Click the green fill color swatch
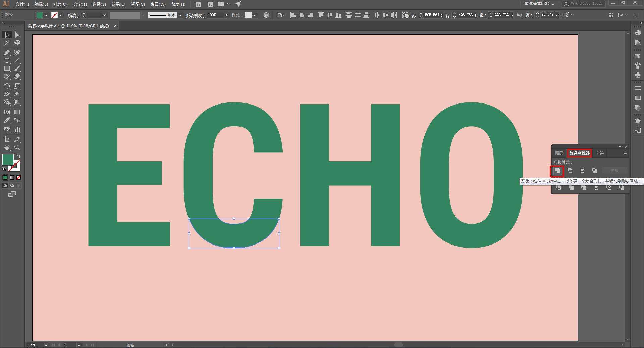The height and width of the screenshot is (348, 644). [8, 160]
